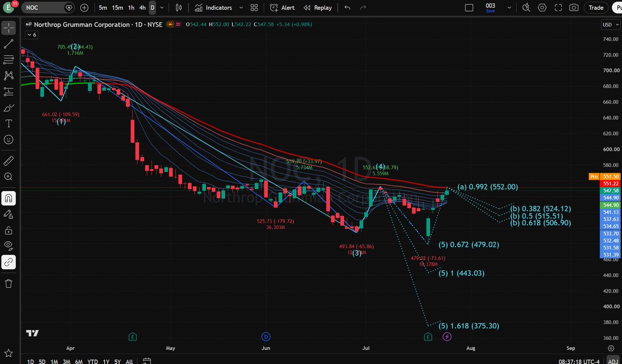Screen dimensions: 622x364
Task: Toggle magnet mode for drawings
Action: (8, 198)
